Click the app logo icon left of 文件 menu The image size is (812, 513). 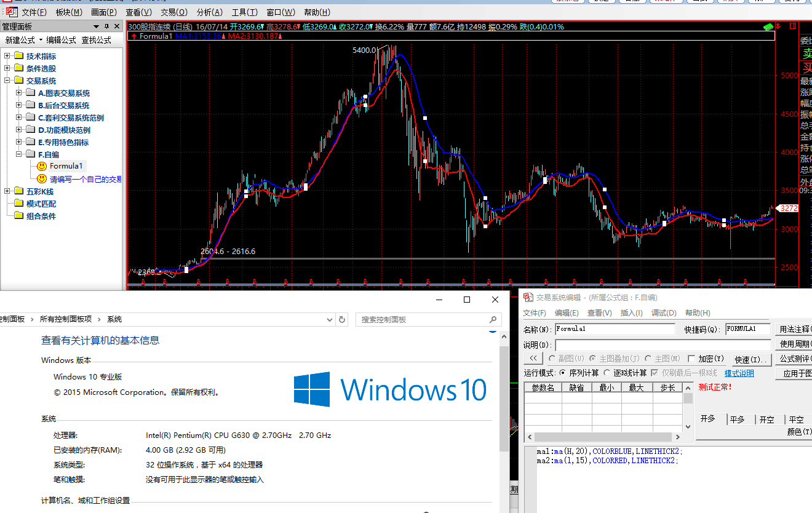point(9,12)
